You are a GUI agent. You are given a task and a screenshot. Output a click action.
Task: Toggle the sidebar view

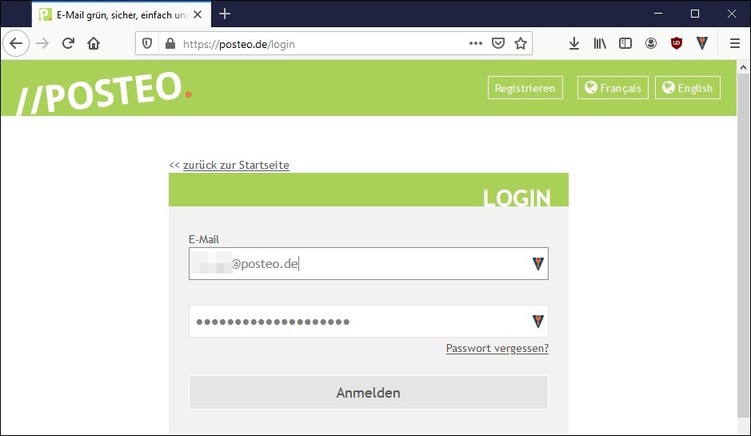coord(625,44)
